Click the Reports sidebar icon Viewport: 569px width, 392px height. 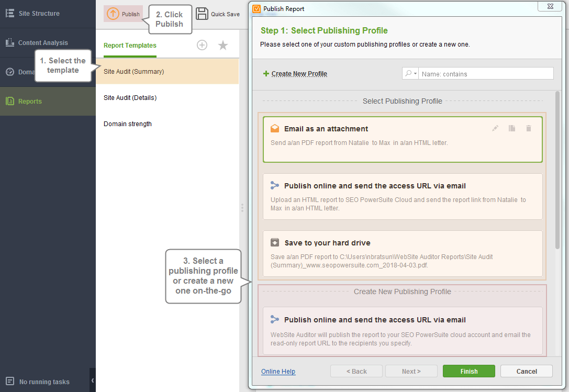pos(10,101)
